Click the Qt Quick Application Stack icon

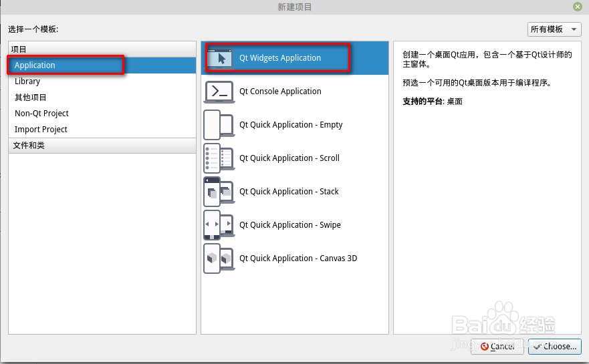point(219,192)
